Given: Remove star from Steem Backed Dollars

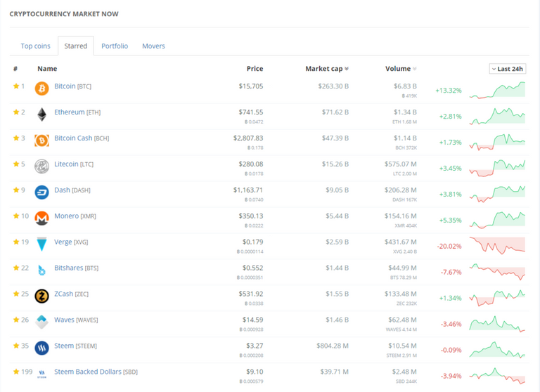Looking at the screenshot, I should pyautogui.click(x=16, y=372).
